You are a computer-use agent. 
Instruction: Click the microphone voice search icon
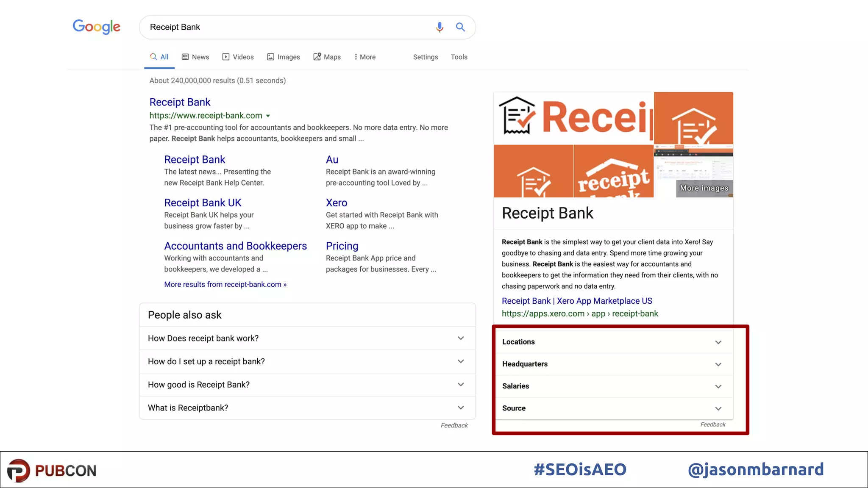(x=440, y=27)
